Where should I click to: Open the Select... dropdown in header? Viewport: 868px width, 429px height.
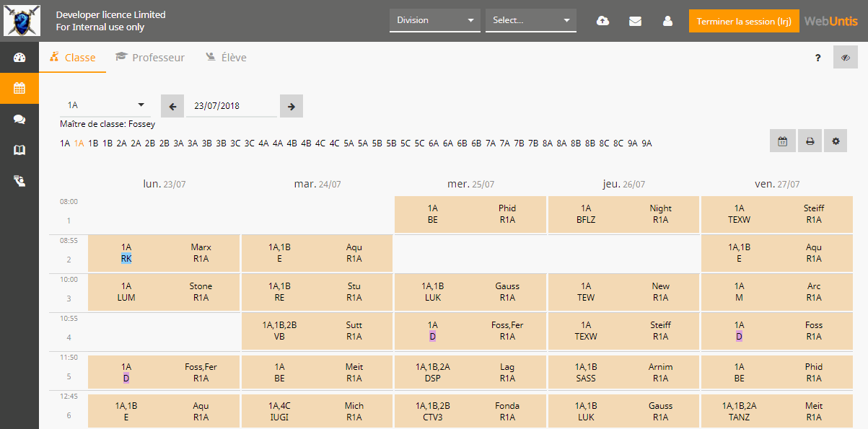coord(531,20)
